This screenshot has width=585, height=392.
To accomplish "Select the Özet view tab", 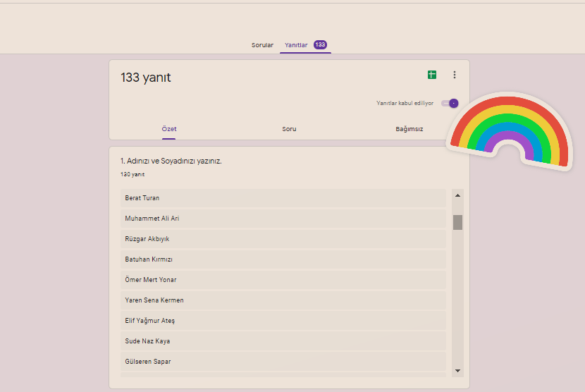I will (x=169, y=129).
